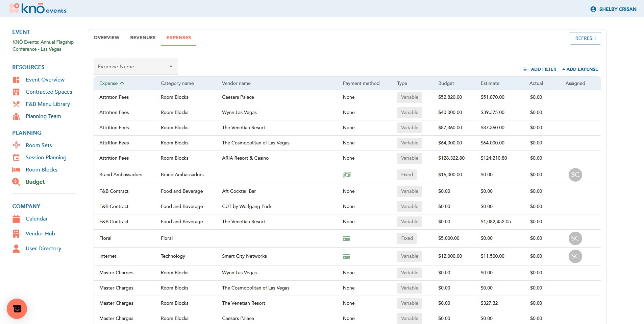Click the filter icon beside Add Filter
Screen dimensions: 644x324
pos(525,69)
